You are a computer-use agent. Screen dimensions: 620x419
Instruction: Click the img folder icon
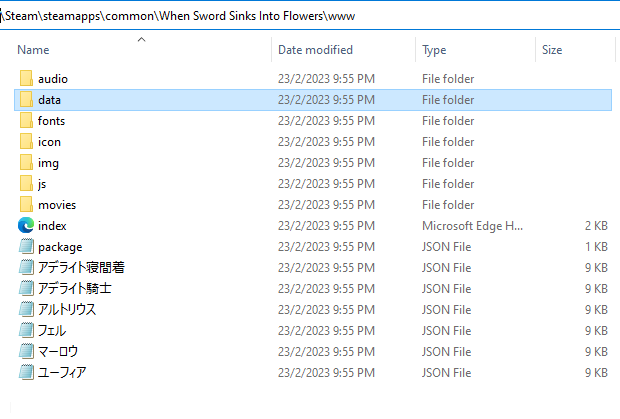[26, 162]
